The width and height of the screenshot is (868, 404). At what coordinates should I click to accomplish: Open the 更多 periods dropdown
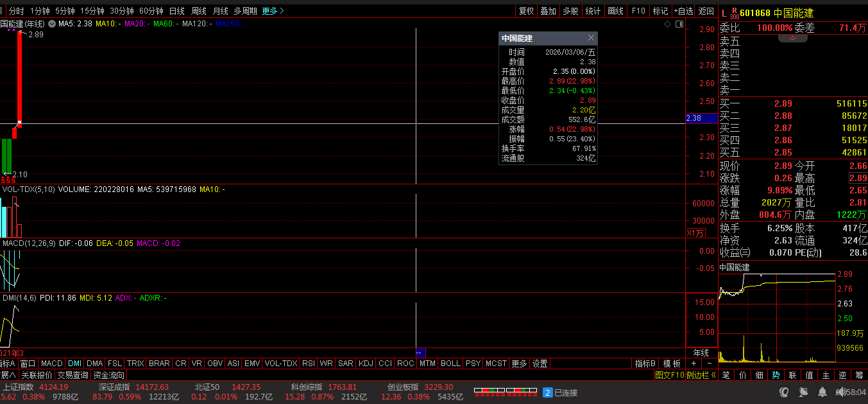click(273, 11)
